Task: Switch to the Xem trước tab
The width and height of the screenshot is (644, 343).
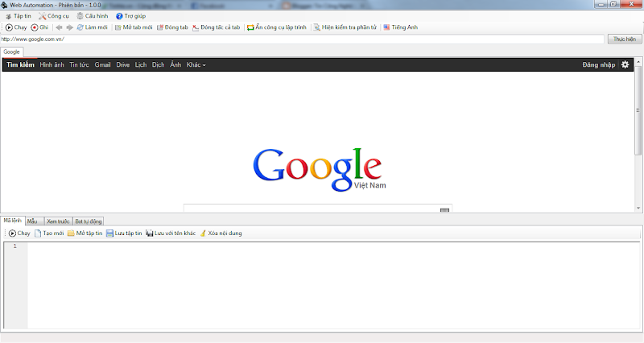Action: coord(58,221)
